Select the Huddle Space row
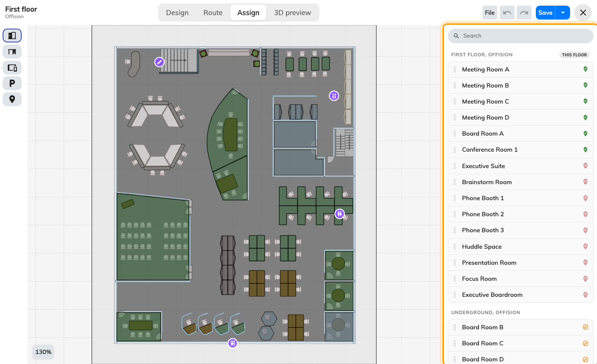The height and width of the screenshot is (364, 597). tap(520, 247)
